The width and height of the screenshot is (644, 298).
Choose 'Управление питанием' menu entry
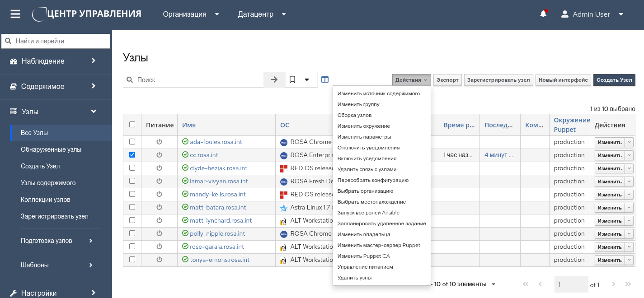click(365, 267)
